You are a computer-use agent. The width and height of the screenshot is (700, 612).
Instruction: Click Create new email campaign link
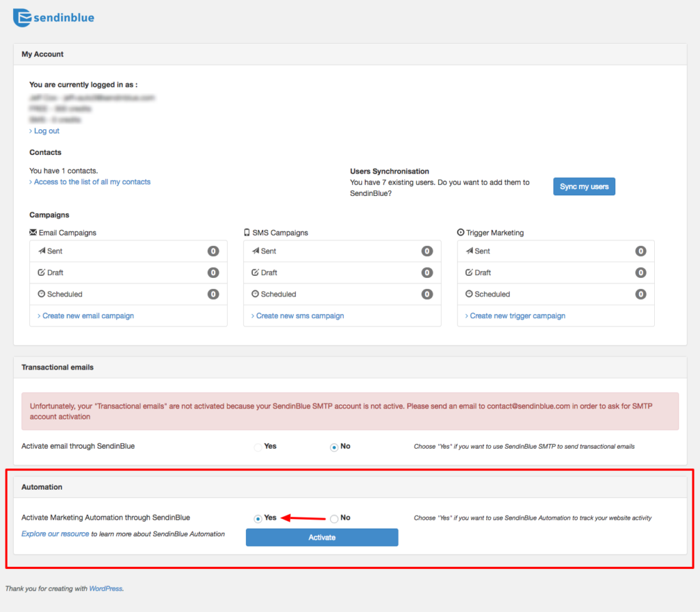(88, 316)
